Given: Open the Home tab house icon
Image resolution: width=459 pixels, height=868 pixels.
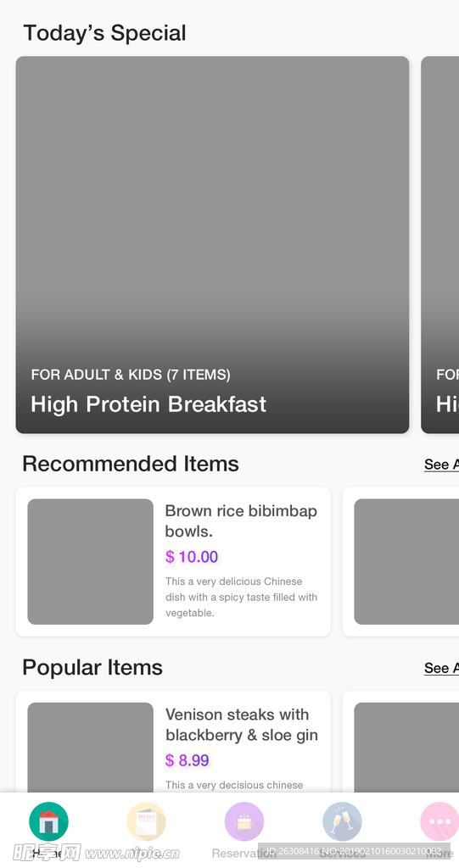Looking at the screenshot, I should coord(48,821).
